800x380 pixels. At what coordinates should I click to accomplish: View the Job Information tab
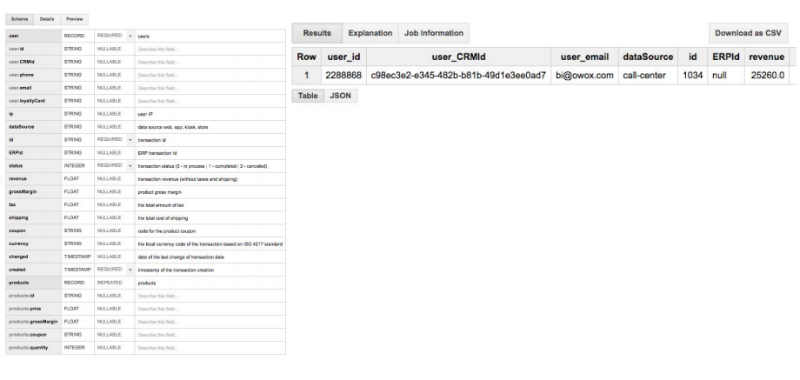tap(434, 33)
